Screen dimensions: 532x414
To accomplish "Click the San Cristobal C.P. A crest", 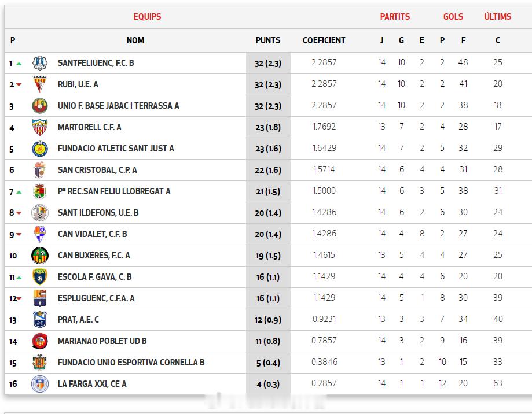I will (x=40, y=170).
